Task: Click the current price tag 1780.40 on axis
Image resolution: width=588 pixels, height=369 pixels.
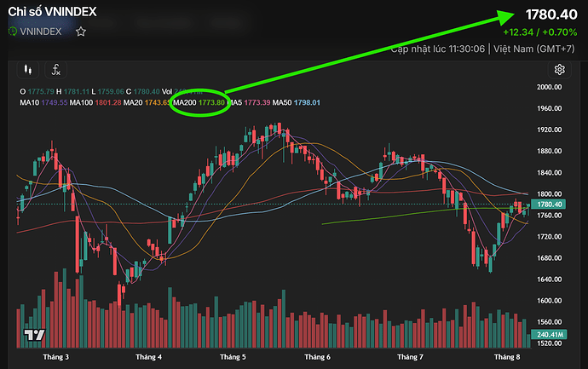Action: tap(549, 205)
